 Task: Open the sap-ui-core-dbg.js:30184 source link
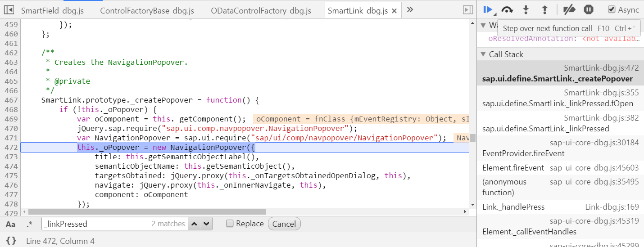(x=594, y=143)
